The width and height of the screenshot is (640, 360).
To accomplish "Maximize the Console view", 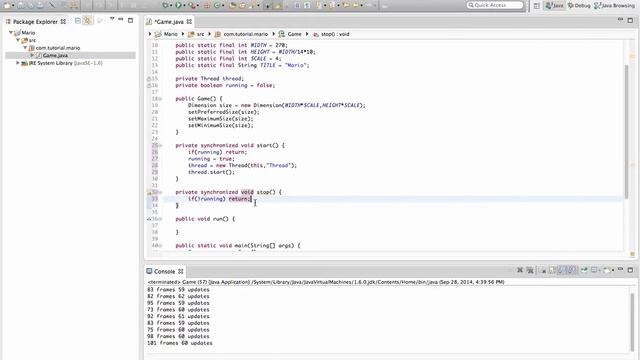I will 630,270.
